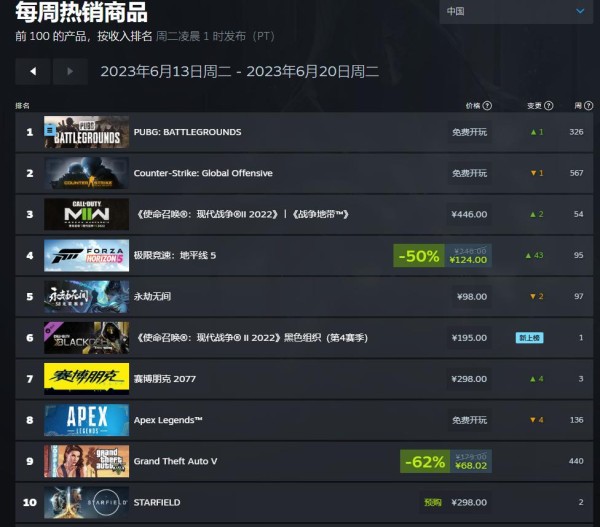Screen dimensions: 600x527
Task: Click the next week arrow button
Action: 70,71
